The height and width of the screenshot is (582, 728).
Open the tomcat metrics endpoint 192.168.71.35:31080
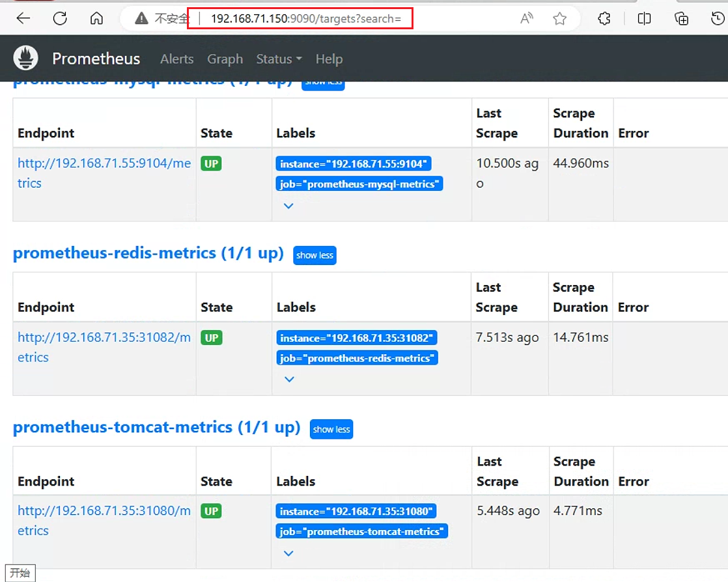pyautogui.click(x=104, y=521)
